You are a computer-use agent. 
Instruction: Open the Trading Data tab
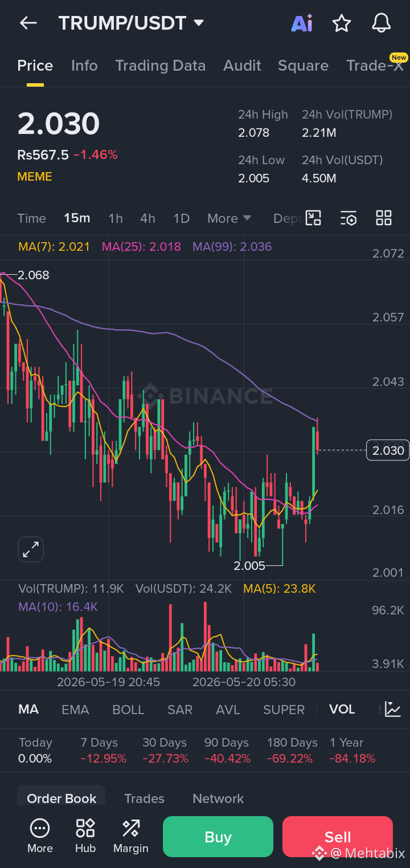tap(161, 66)
